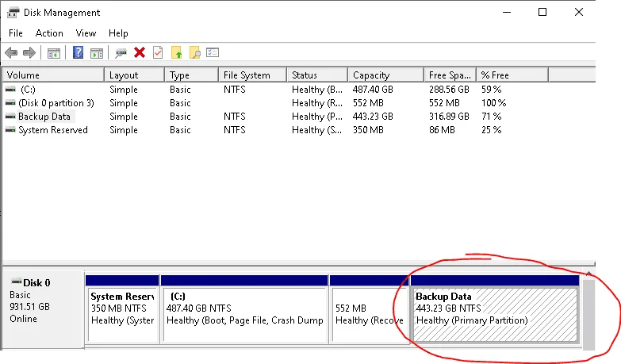Viewport: 621px width, 364px height.
Task: Select the (Disk 0 partition 3) volume name
Action: (x=56, y=103)
